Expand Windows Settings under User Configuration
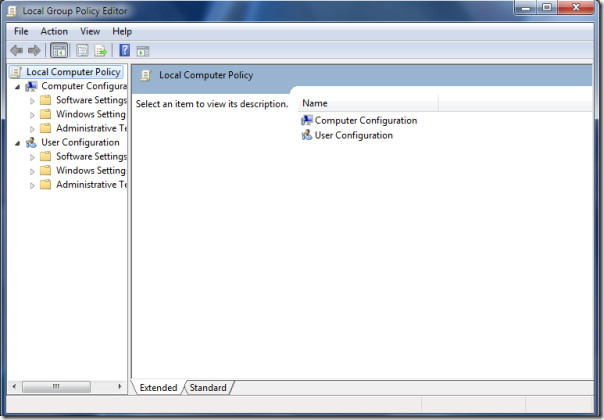 point(32,171)
